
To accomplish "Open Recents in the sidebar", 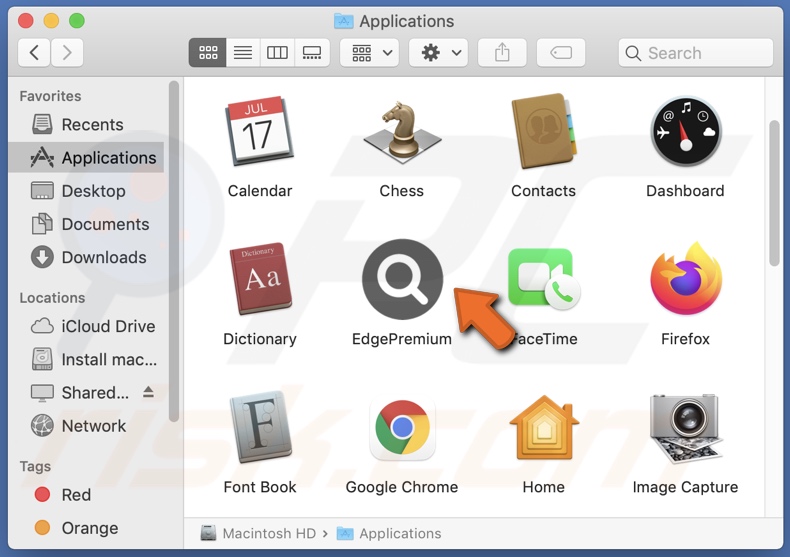I will [86, 124].
